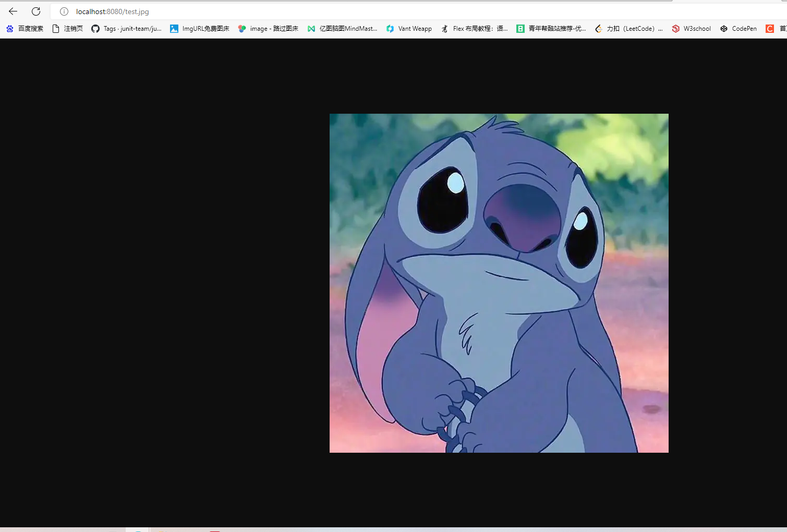Open the Tags · junit-team bookmark

[x=126, y=29]
